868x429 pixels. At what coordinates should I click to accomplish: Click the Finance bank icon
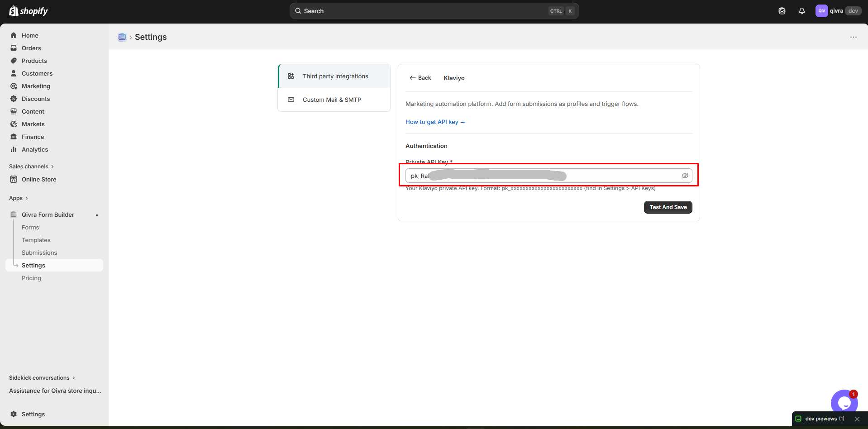click(14, 137)
